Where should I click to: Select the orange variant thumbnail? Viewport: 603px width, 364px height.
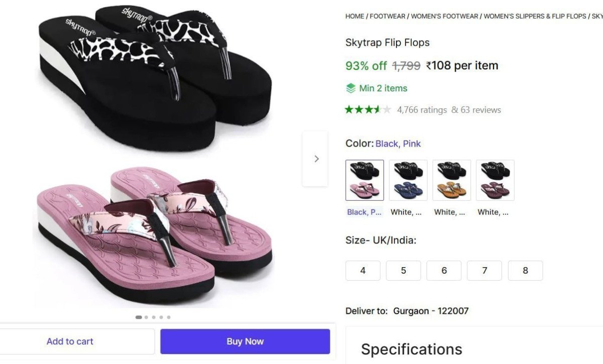(x=451, y=180)
